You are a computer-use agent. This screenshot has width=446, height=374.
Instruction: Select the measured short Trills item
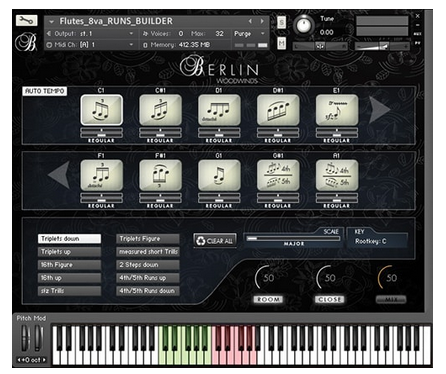tap(148, 252)
